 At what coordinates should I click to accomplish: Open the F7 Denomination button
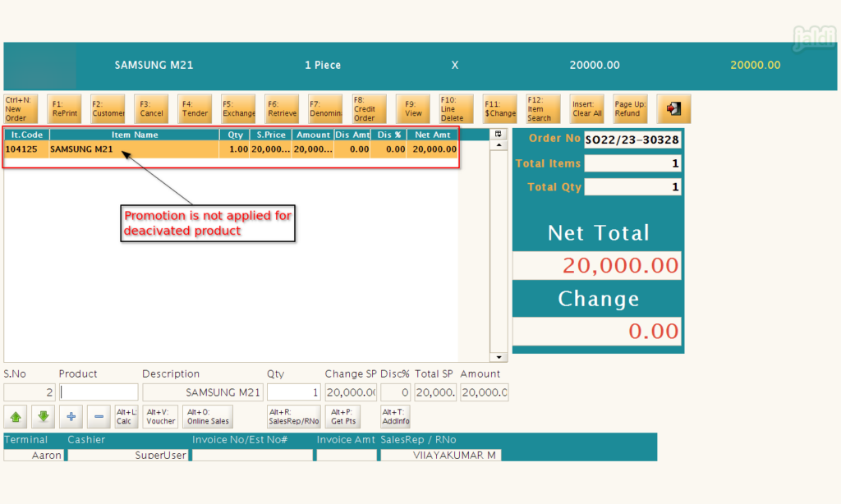pos(325,109)
